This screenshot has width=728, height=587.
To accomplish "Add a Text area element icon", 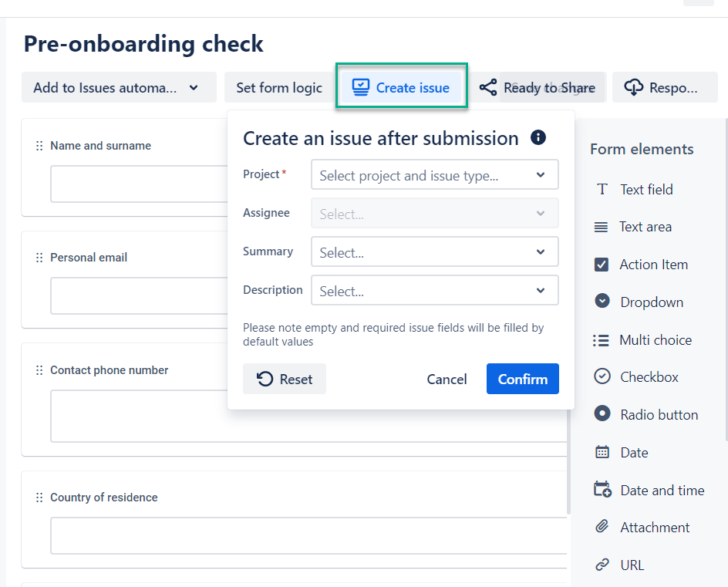I will click(x=602, y=227).
